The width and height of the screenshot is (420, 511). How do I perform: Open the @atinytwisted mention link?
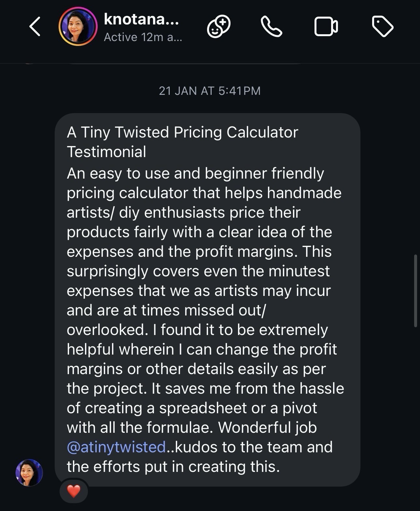pos(116,447)
